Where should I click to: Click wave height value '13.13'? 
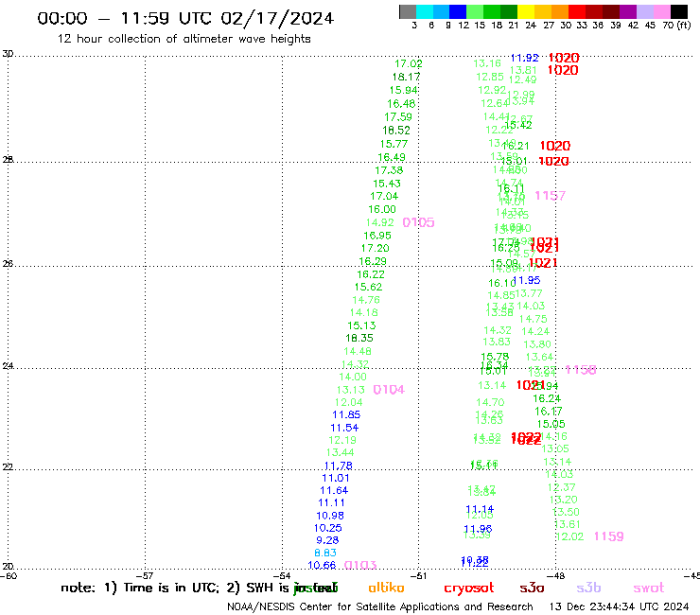[350, 390]
